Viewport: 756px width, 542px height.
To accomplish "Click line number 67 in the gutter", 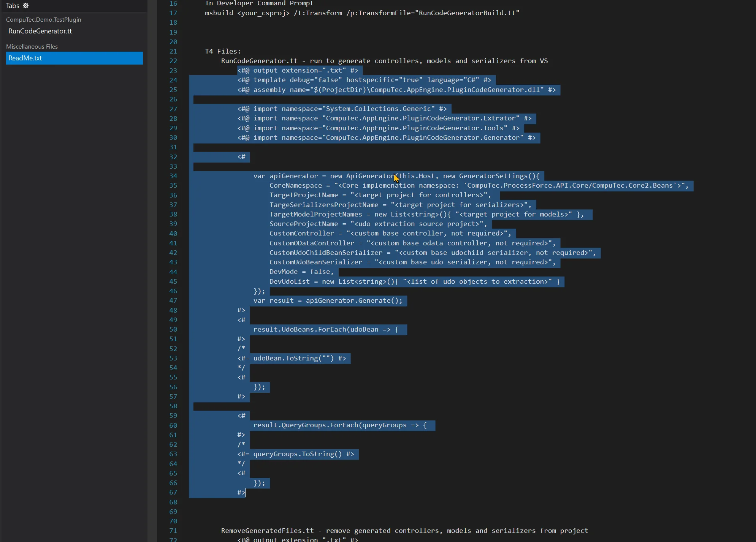I will pos(173,492).
